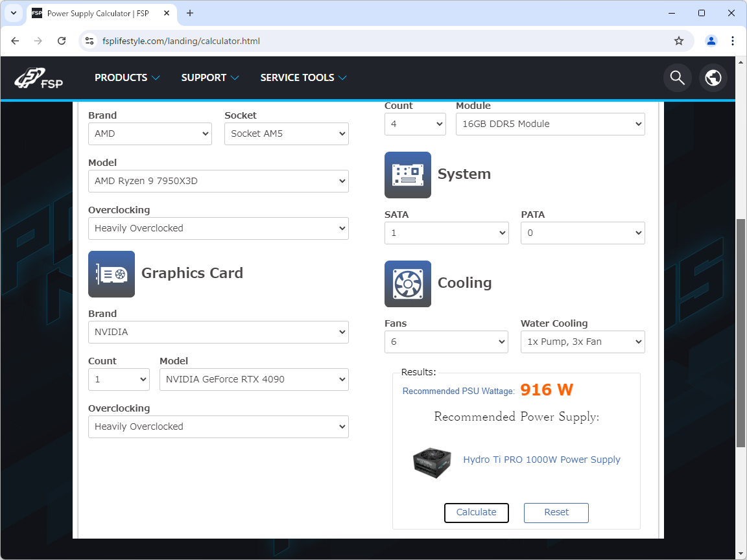This screenshot has width=747, height=560.
Task: Close the Power Supply Calculator tab
Action: [x=167, y=14]
